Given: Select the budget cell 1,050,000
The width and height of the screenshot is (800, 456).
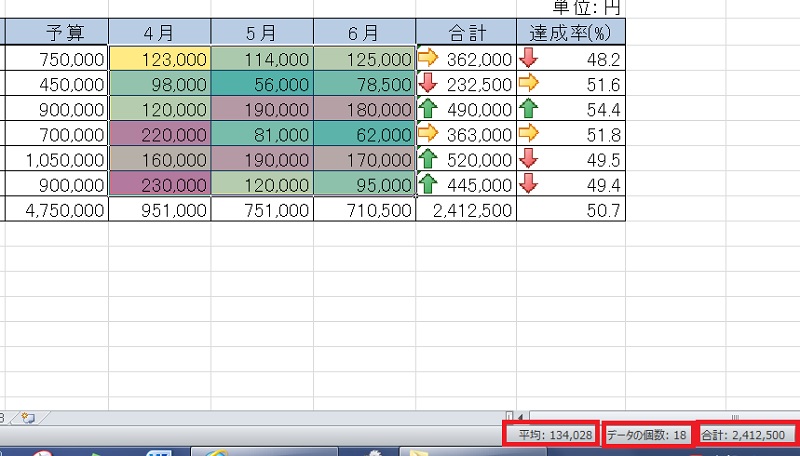Looking at the screenshot, I should 57,159.
